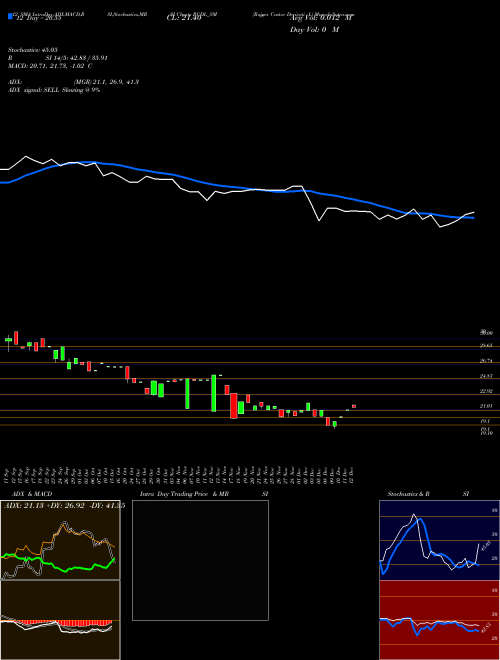The image size is (500, 660).
Task: Click the tall green candle on 12 Nov
Action: click(x=213, y=393)
